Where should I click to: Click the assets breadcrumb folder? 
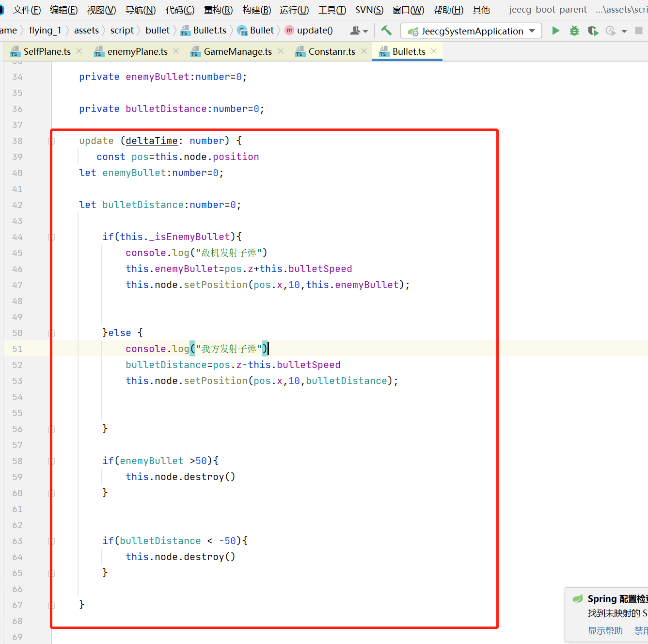tap(86, 31)
